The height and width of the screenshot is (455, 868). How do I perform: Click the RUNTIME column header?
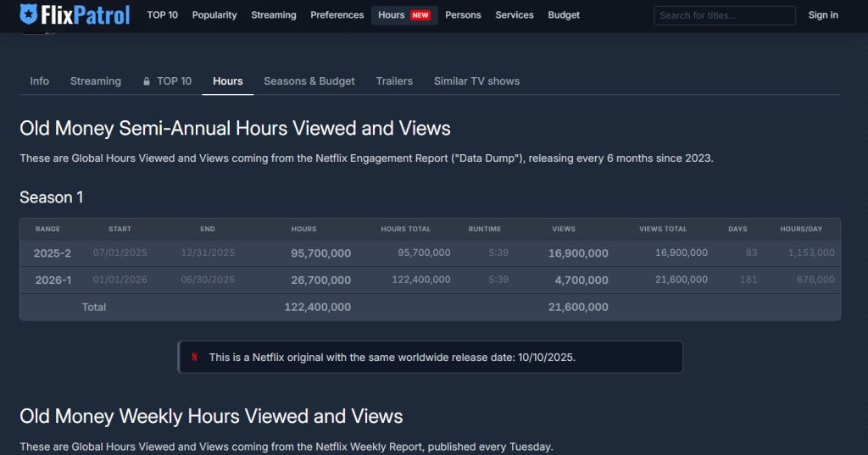[484, 229]
